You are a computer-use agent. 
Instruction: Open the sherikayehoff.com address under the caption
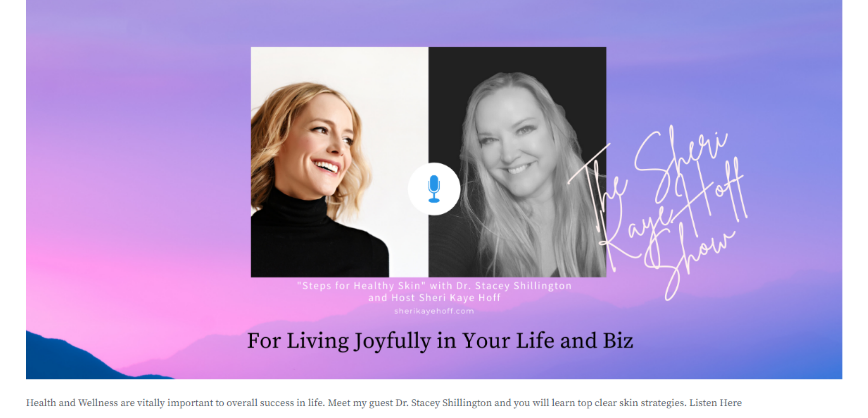coord(434,311)
